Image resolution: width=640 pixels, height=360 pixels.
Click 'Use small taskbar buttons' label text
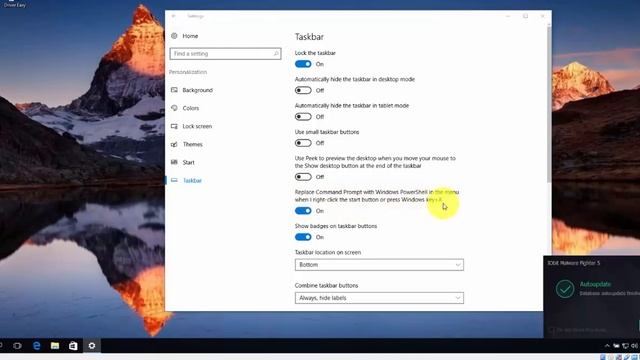click(327, 132)
